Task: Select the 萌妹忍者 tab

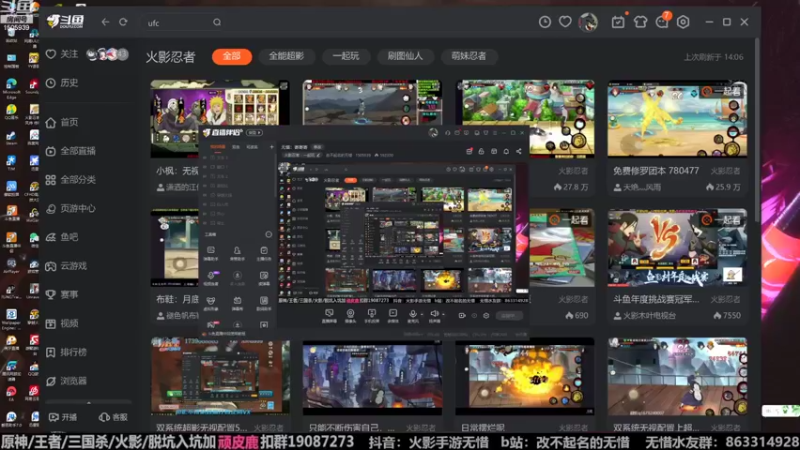Action: coord(469,56)
